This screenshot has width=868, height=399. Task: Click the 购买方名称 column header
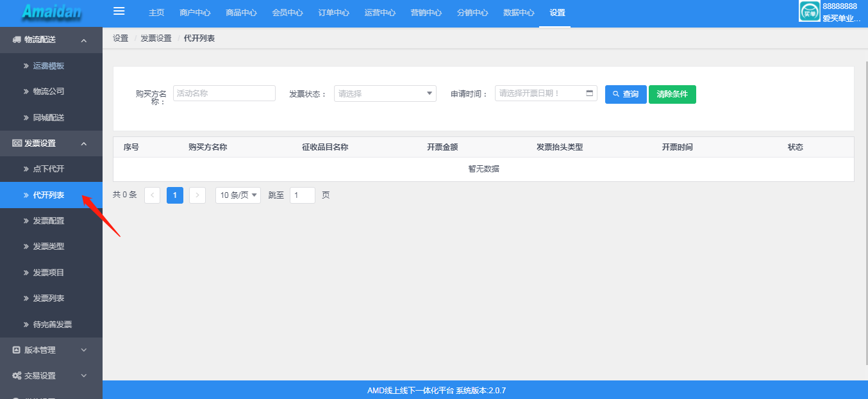[x=208, y=147]
